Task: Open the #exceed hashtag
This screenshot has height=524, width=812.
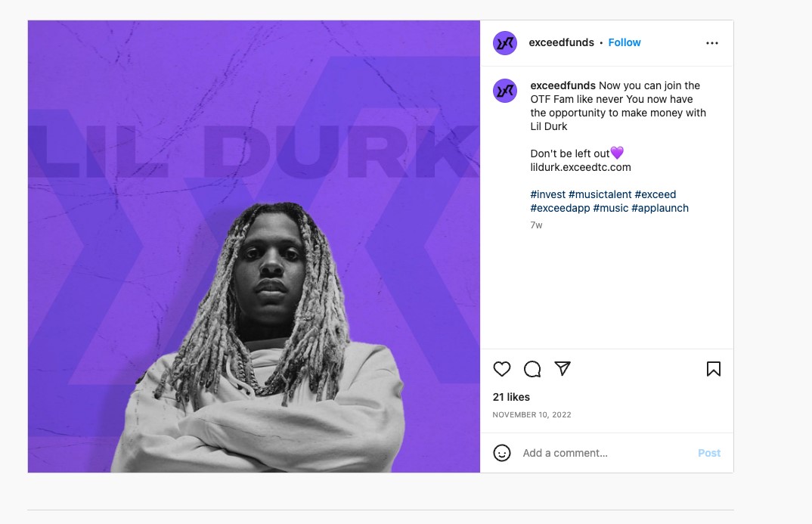Action: pos(655,194)
